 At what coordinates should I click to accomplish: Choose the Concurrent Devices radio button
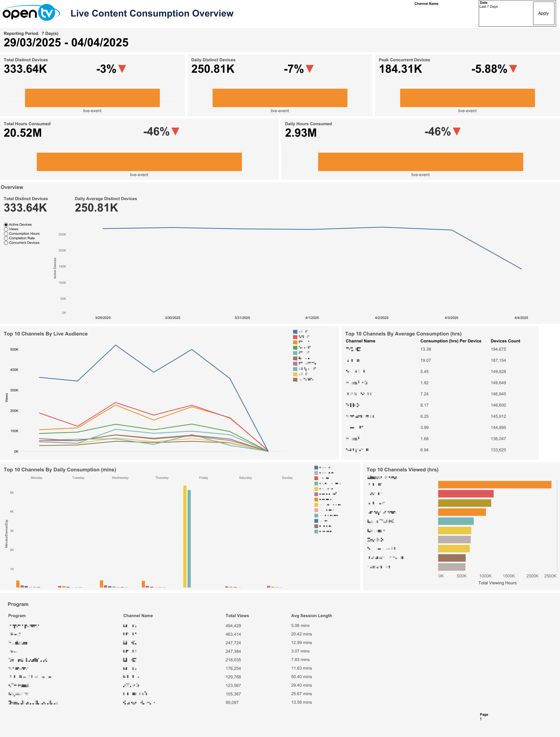click(6, 243)
